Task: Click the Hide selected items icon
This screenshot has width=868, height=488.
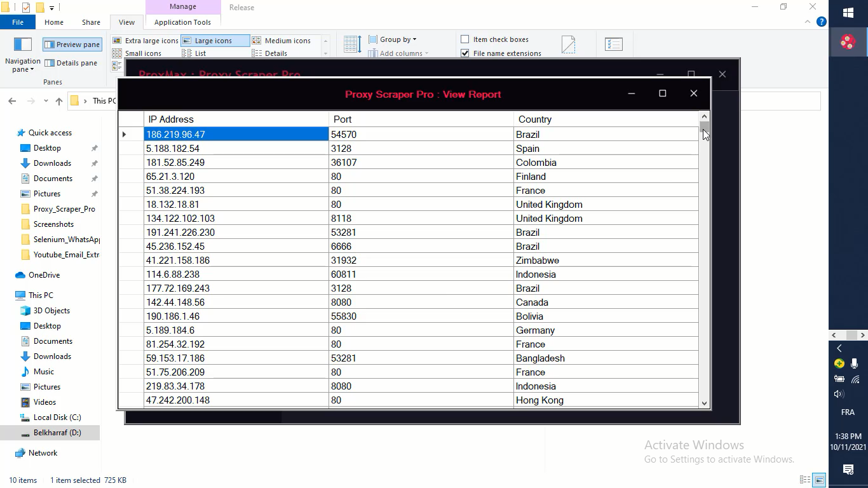Action: click(x=569, y=44)
